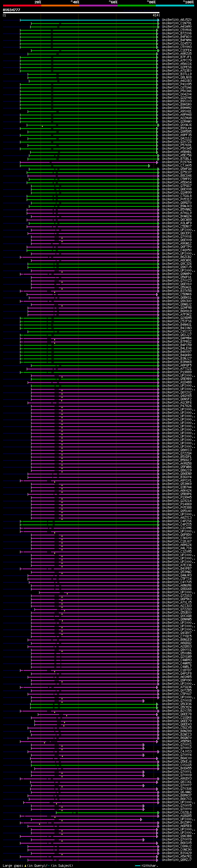Viewport: 197px width, 868px height.
Task: Select the UniRef100_A9UW12 row label
Action: point(177,243)
